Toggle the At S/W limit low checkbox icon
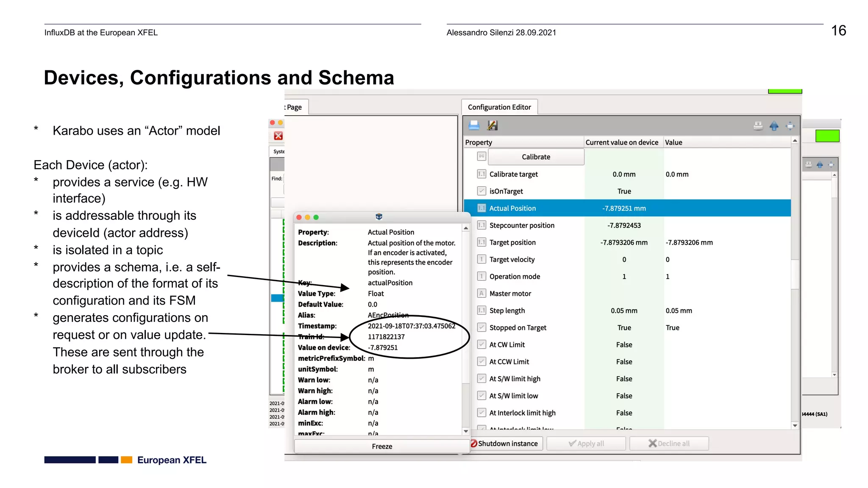 point(481,395)
